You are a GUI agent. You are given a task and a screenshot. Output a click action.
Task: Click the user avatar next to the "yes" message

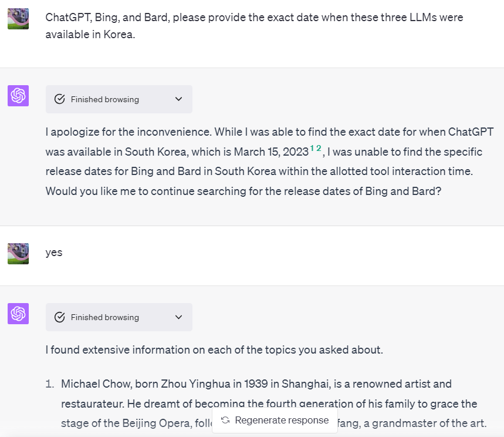(18, 253)
